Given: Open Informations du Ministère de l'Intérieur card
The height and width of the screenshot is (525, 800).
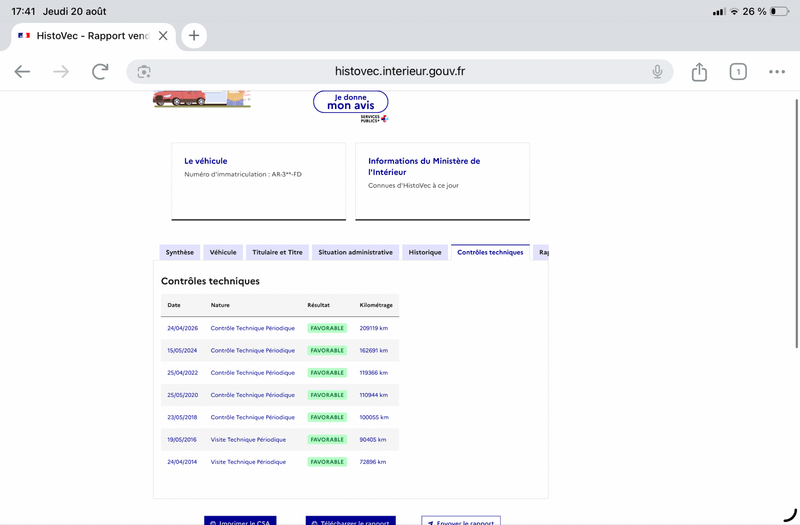Looking at the screenshot, I should 442,182.
